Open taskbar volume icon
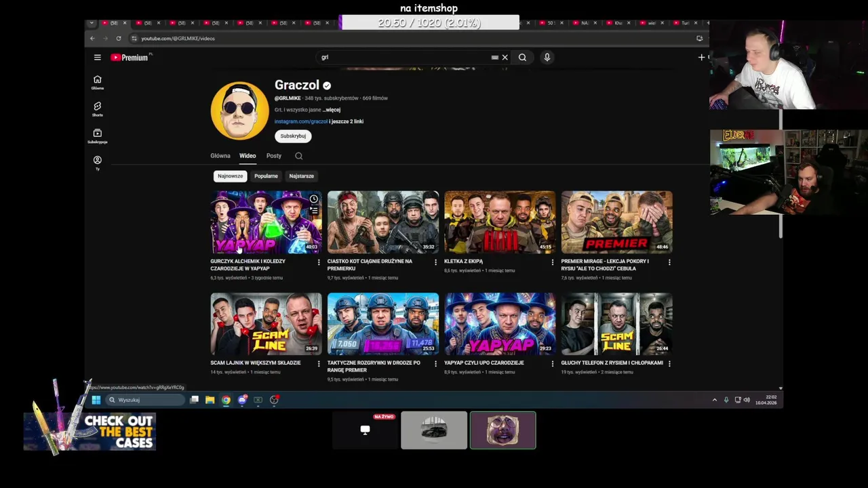This screenshot has width=868, height=488. [x=747, y=400]
